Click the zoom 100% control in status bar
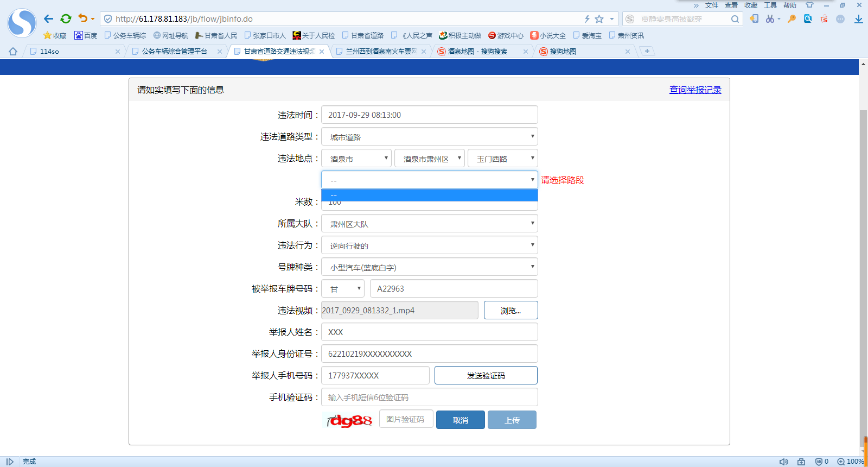This screenshot has width=868, height=467. click(x=850, y=462)
